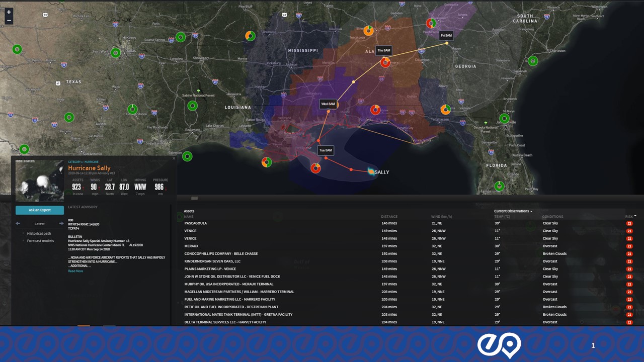
Task: Close the Hurricane Sally info panel
Action: point(174,158)
